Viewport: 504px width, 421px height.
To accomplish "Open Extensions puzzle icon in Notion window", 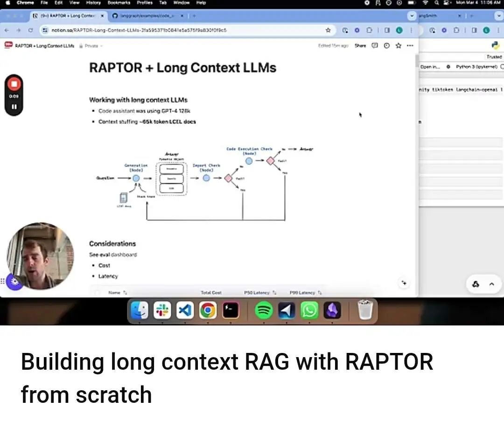I will [x=369, y=30].
